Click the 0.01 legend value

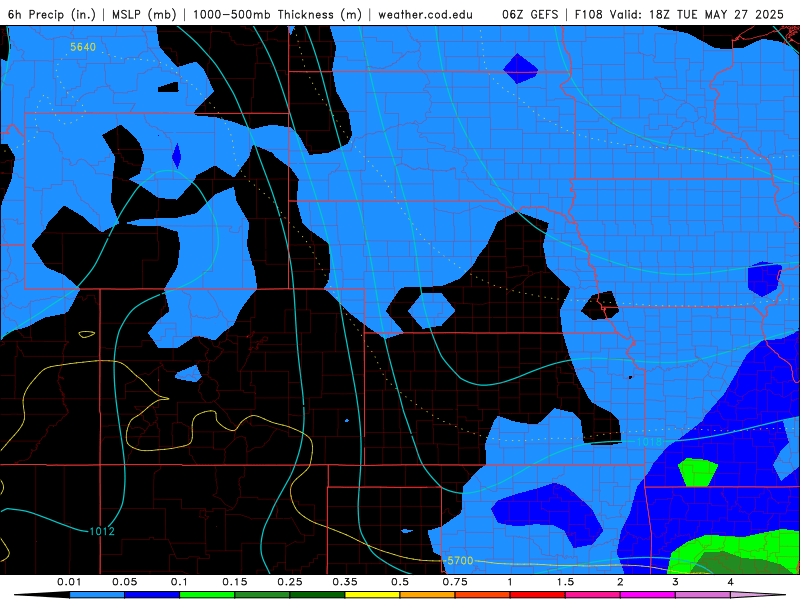(69, 582)
